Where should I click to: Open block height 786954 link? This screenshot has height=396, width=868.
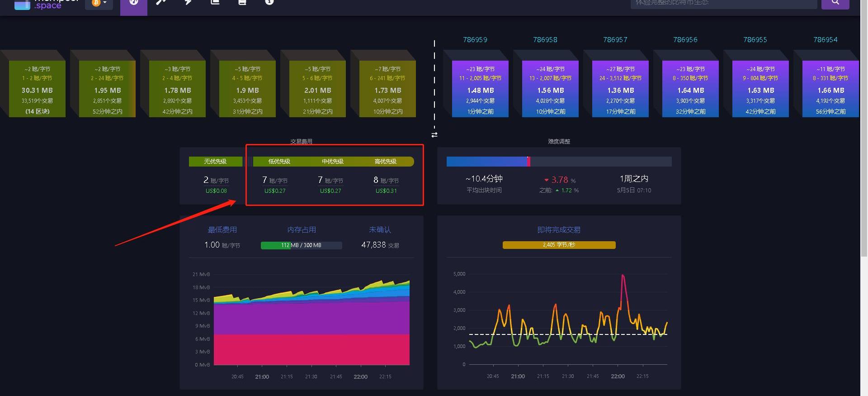click(x=825, y=40)
